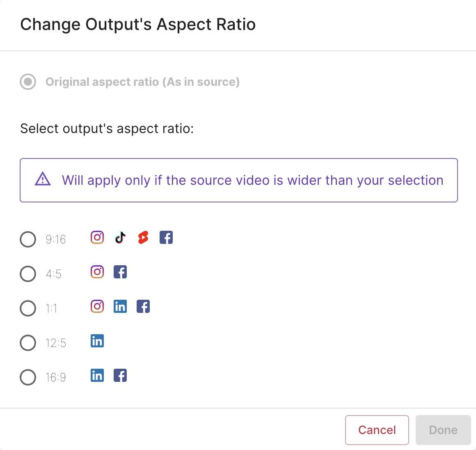Click the Facebook icon in 9:16 row
Image resolution: width=476 pixels, height=450 pixels.
coord(166,237)
